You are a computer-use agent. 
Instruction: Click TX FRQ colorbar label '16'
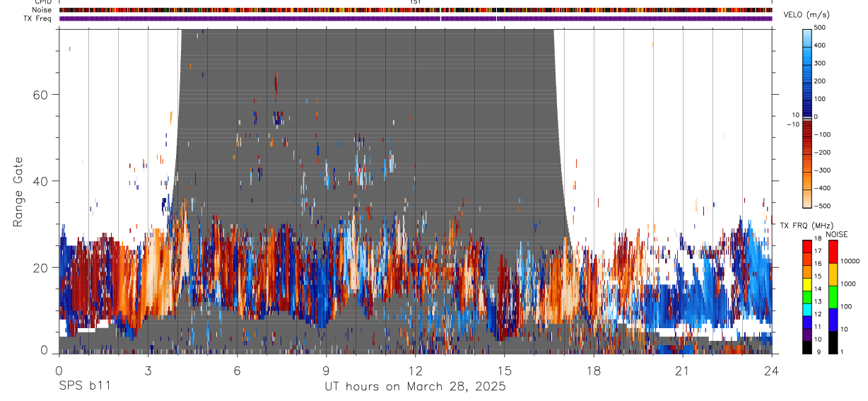tap(818, 264)
